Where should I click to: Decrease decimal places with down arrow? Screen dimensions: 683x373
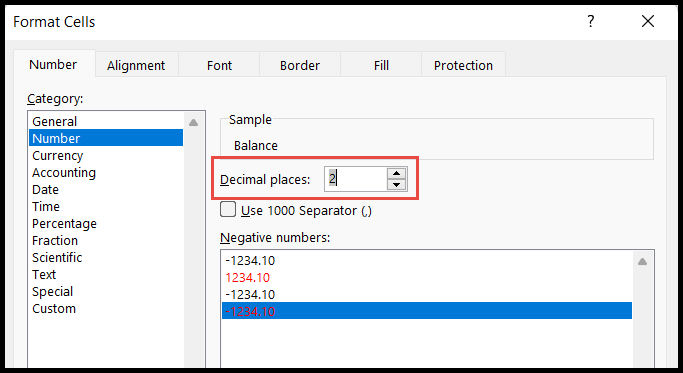396,185
